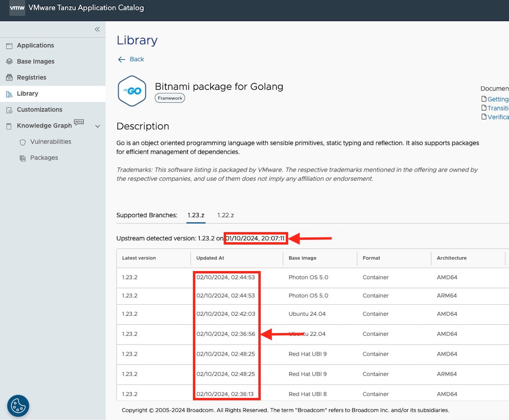Click document icon beside Transiti link
This screenshot has height=420, width=509.
coord(484,108)
